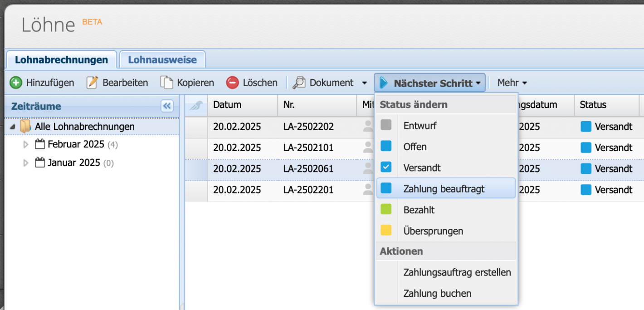
Task: Click the employee icon on row LA-2502101
Action: coord(368,148)
